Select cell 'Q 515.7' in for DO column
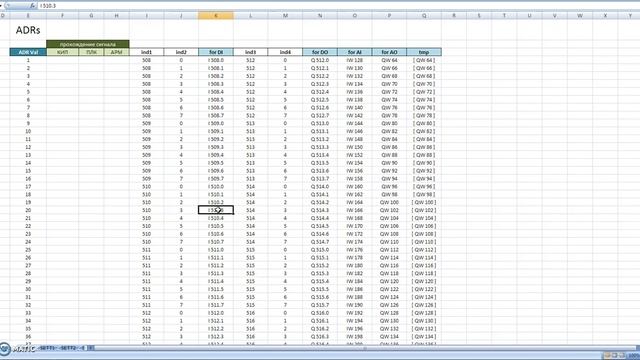 tap(320, 305)
